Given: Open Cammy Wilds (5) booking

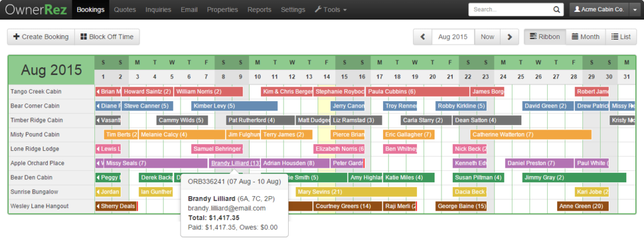Looking at the screenshot, I should [182, 120].
